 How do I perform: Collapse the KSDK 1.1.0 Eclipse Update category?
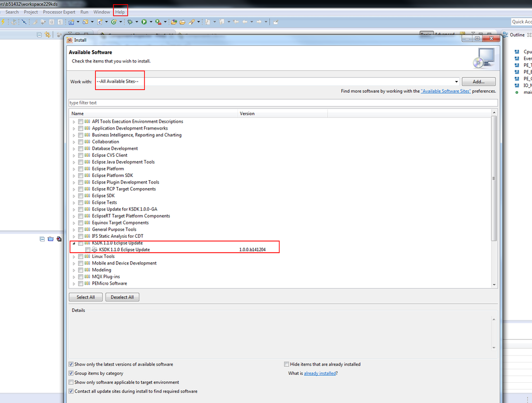(x=73, y=243)
